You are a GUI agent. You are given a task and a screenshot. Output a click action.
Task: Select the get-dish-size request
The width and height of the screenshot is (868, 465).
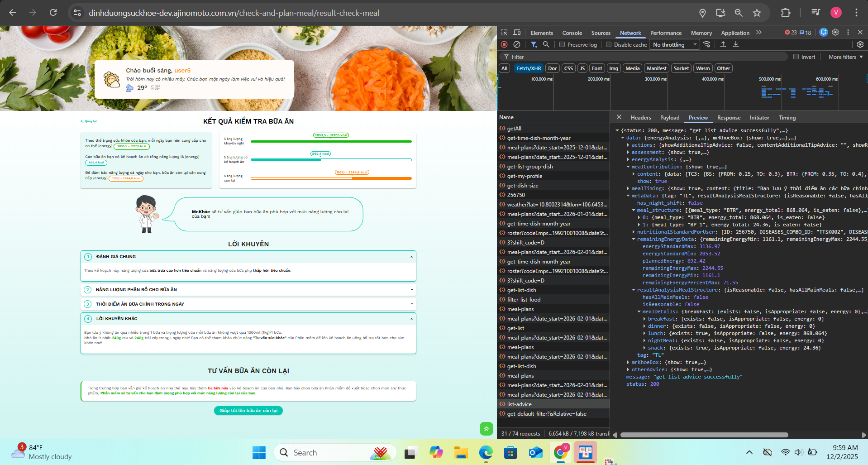(x=553, y=186)
